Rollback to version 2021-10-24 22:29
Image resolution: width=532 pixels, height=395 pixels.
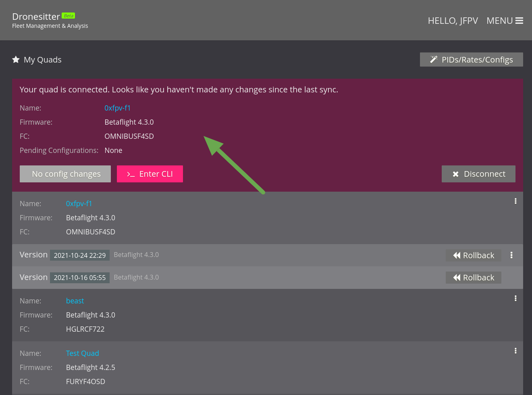tap(473, 255)
